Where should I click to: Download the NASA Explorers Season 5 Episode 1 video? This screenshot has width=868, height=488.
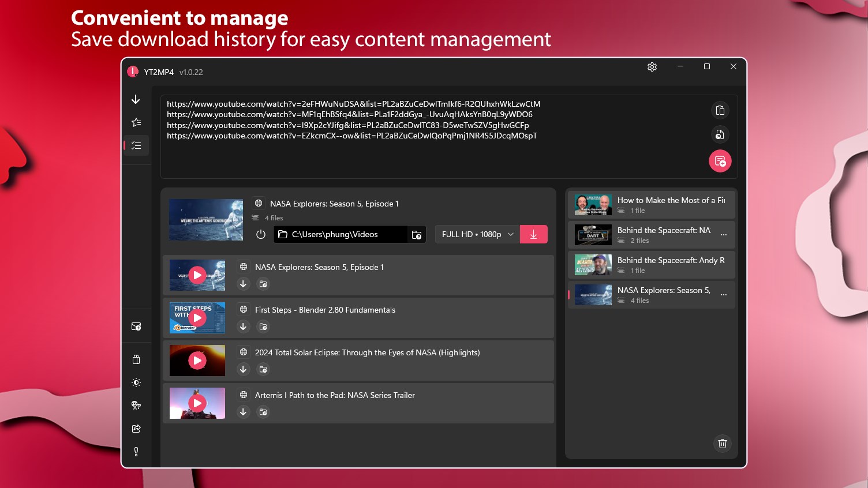[244, 284]
